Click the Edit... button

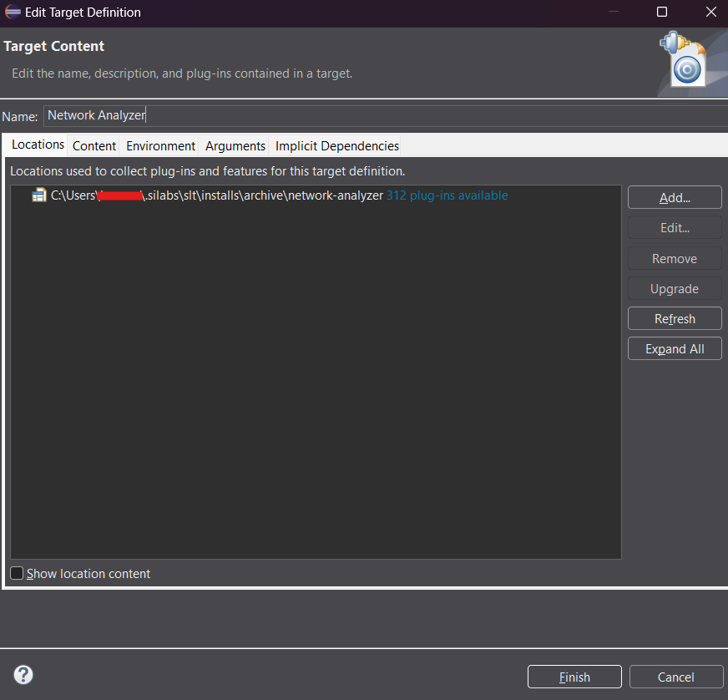tap(675, 227)
